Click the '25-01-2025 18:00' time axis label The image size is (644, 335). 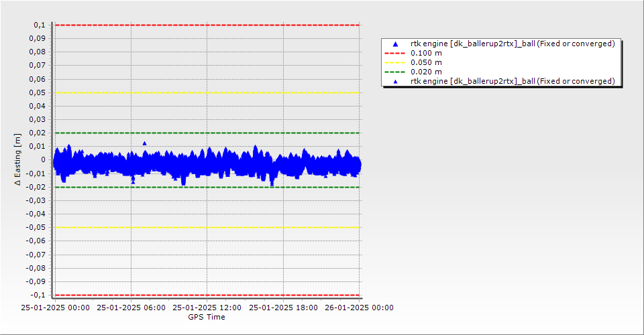tap(283, 308)
